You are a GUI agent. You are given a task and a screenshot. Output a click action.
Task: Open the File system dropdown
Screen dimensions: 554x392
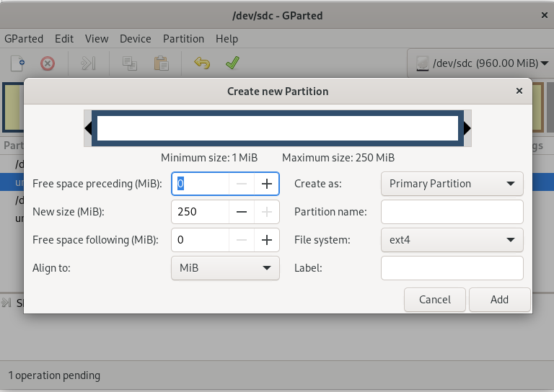tap(452, 240)
